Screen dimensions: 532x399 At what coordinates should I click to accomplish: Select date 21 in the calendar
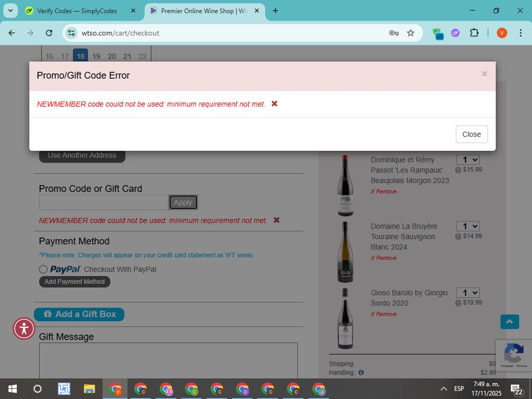127,56
